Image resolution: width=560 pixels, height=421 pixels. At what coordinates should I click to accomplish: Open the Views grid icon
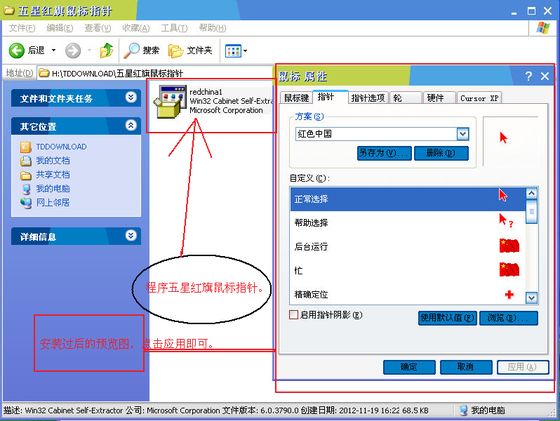click(233, 51)
